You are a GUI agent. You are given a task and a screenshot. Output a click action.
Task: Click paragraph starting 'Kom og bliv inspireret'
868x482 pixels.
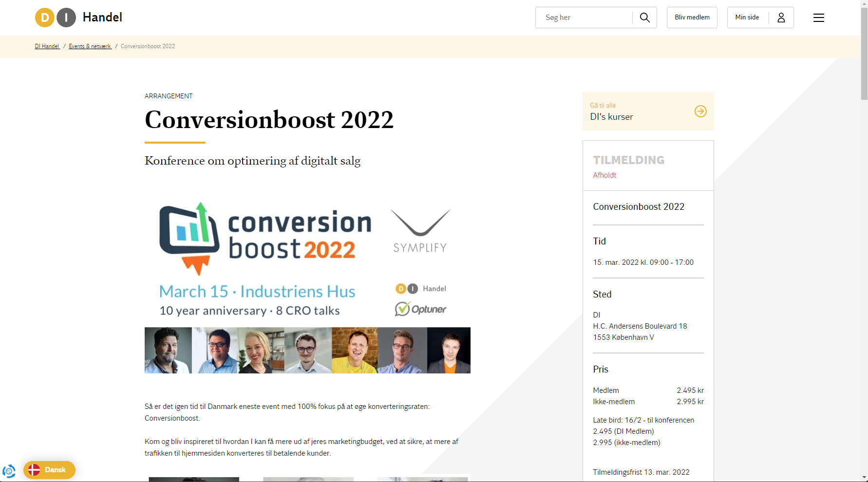(x=302, y=447)
